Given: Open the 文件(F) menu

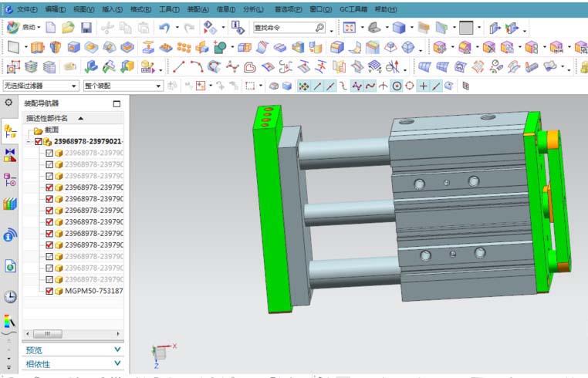Looking at the screenshot, I should (x=27, y=9).
